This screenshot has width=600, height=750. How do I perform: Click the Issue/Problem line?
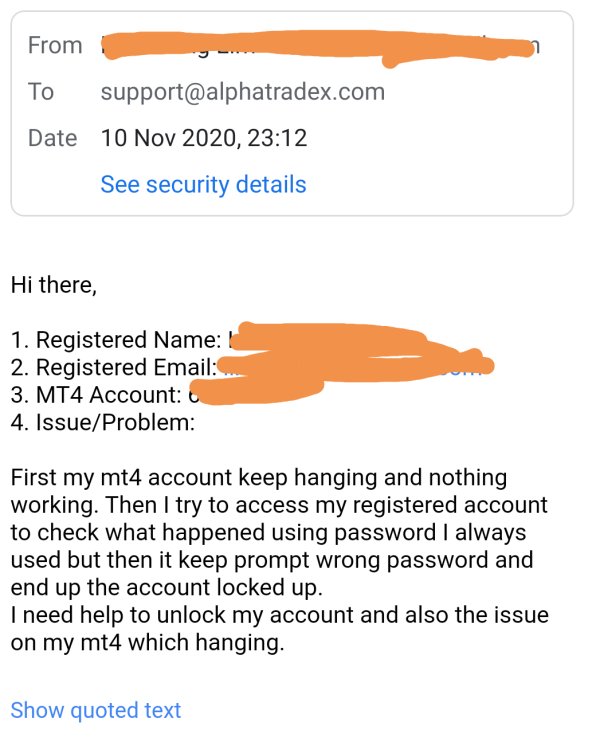103,423
